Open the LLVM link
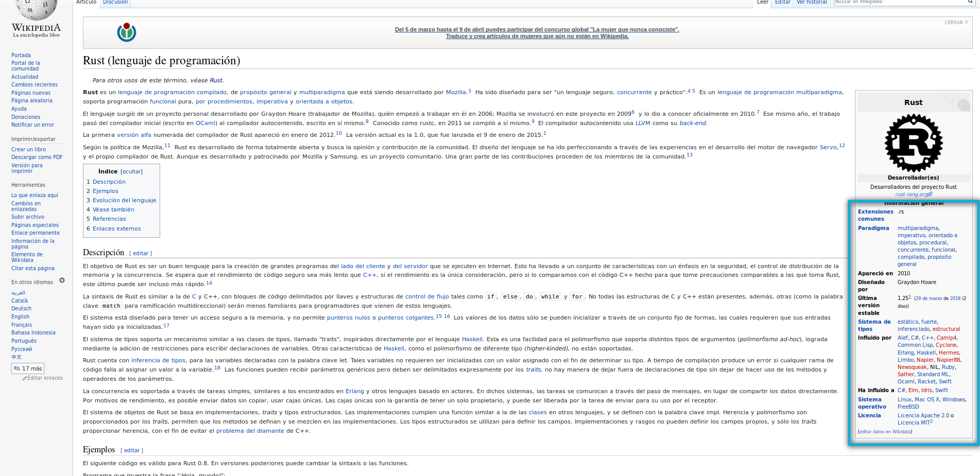 click(643, 124)
